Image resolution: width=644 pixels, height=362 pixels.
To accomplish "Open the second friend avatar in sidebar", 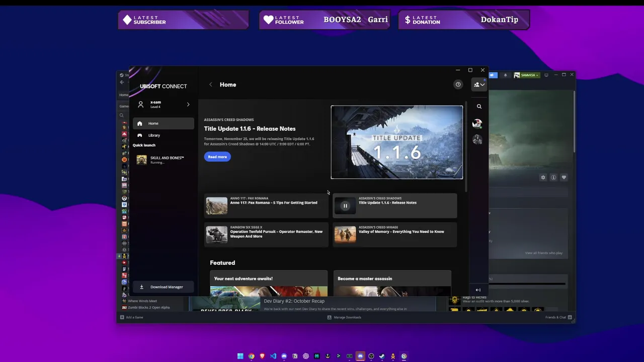I will tap(477, 140).
